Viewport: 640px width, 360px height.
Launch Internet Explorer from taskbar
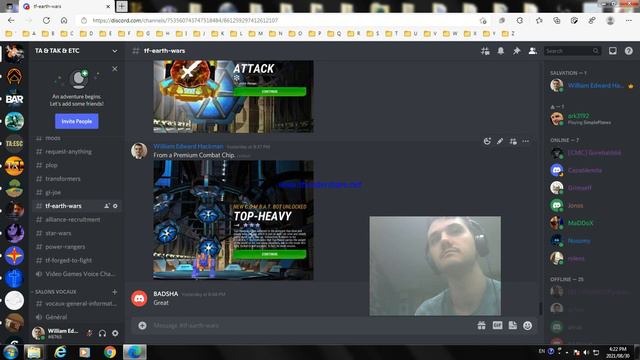click(60, 352)
